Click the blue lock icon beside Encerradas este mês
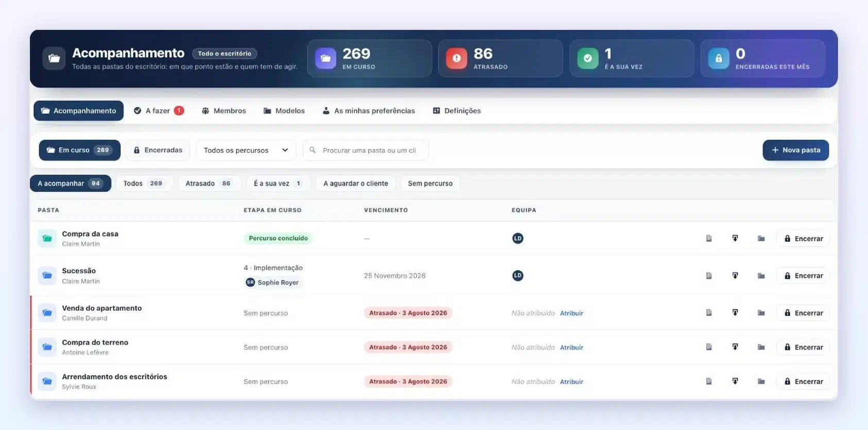This screenshot has width=868, height=430. 719,58
